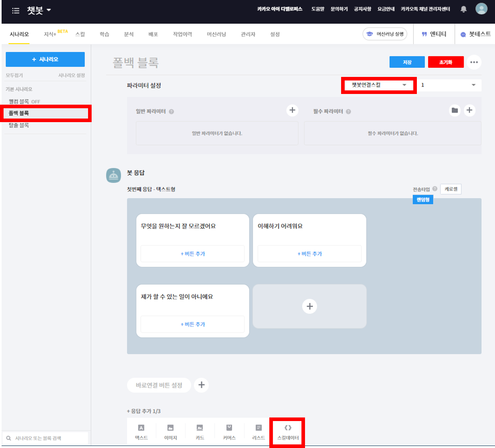This screenshot has width=495, height=448.
Task: Expand the skill version dropdown showing 1
Action: (448, 85)
